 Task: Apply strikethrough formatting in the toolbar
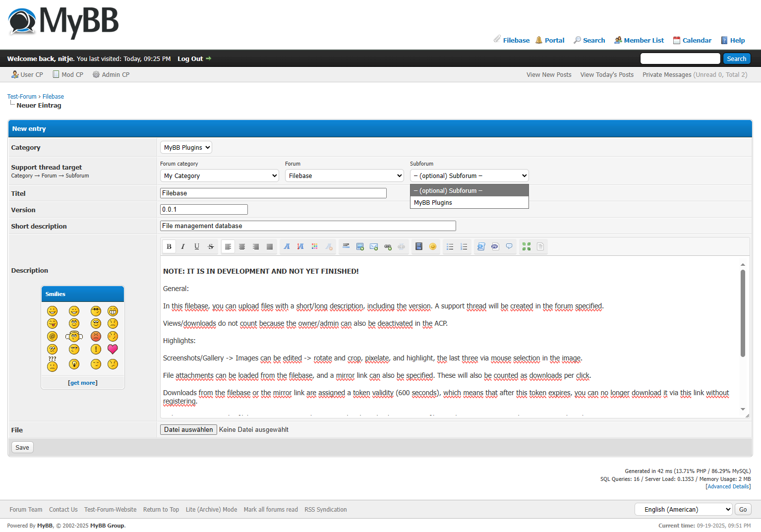pyautogui.click(x=211, y=246)
